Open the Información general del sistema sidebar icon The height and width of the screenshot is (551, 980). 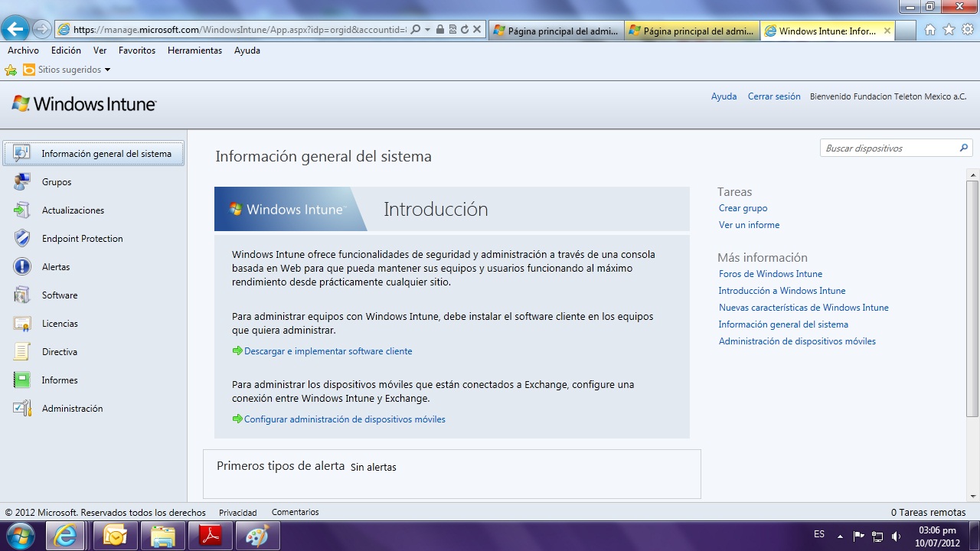(22, 153)
